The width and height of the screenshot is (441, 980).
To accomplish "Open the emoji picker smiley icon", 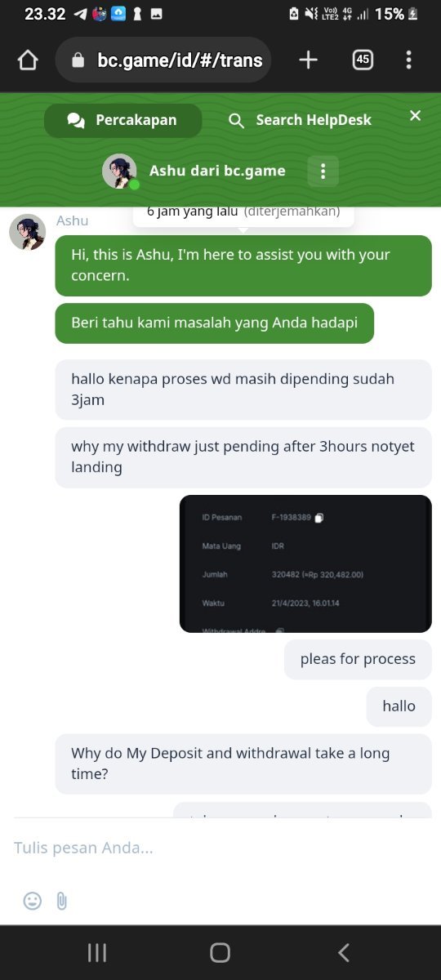I will (32, 901).
